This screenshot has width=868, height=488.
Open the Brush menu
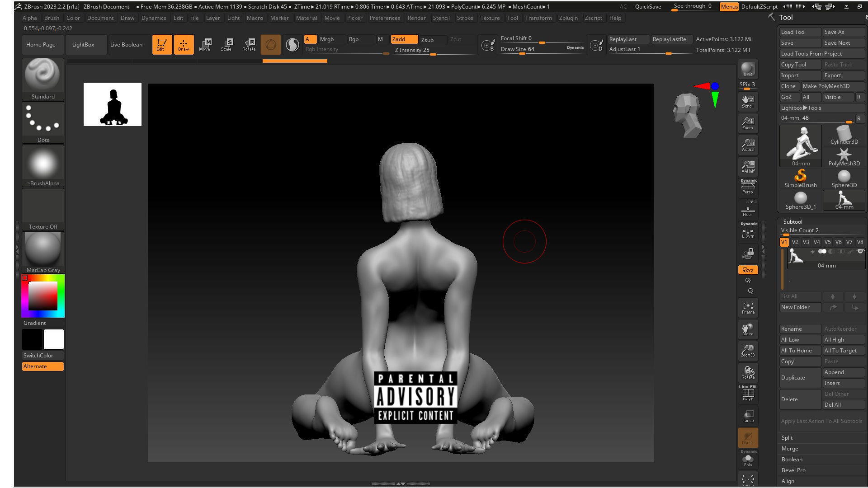pos(52,18)
